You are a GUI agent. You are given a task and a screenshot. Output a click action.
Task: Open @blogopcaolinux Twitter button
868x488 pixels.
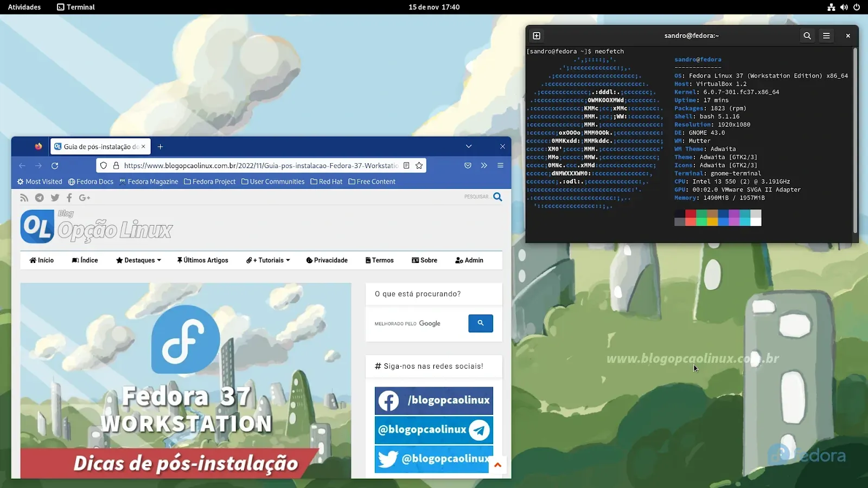tap(434, 459)
